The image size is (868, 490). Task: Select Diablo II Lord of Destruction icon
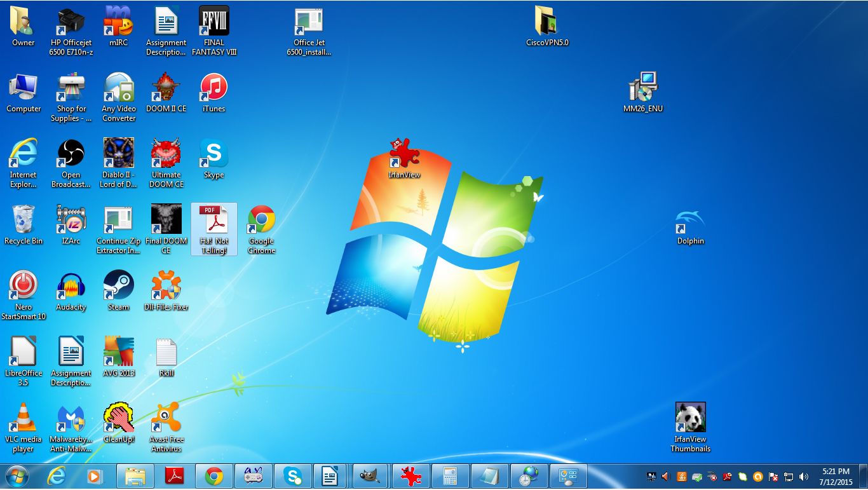coord(119,163)
